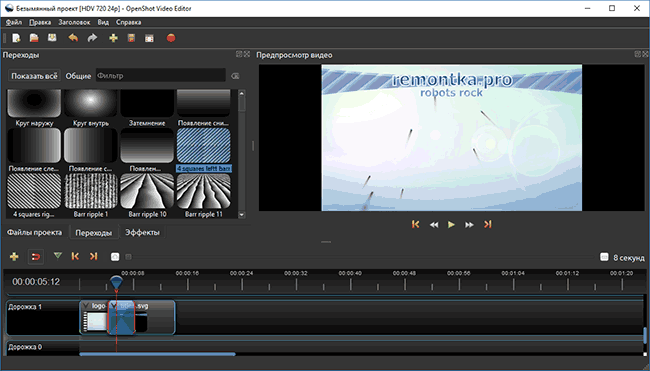
Task: Jump to end of preview video
Action: point(488,224)
